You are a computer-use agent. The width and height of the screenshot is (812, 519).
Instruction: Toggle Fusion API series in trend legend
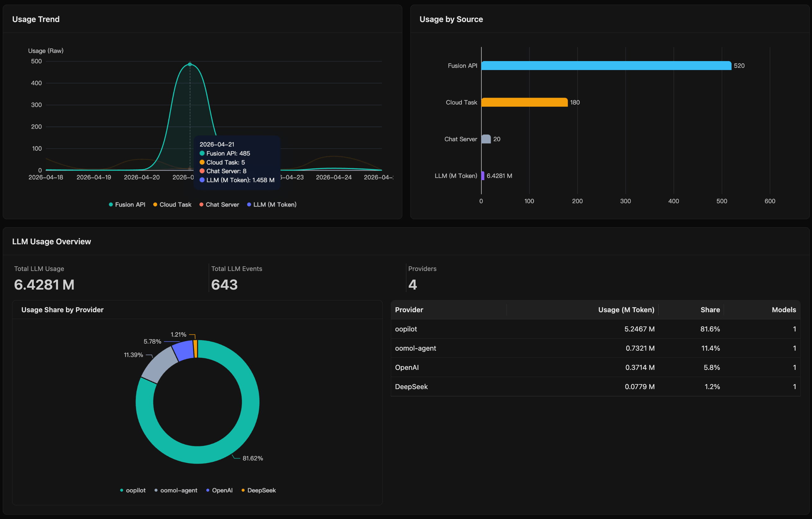pyautogui.click(x=127, y=205)
